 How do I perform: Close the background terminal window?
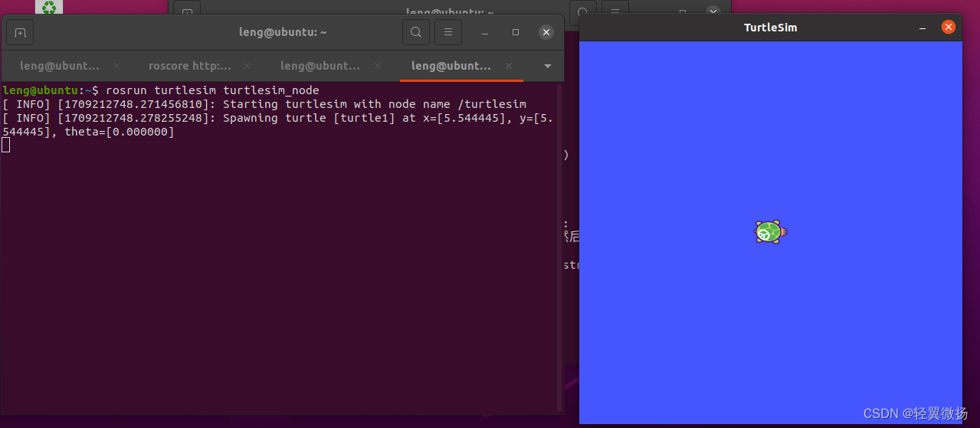(x=713, y=11)
